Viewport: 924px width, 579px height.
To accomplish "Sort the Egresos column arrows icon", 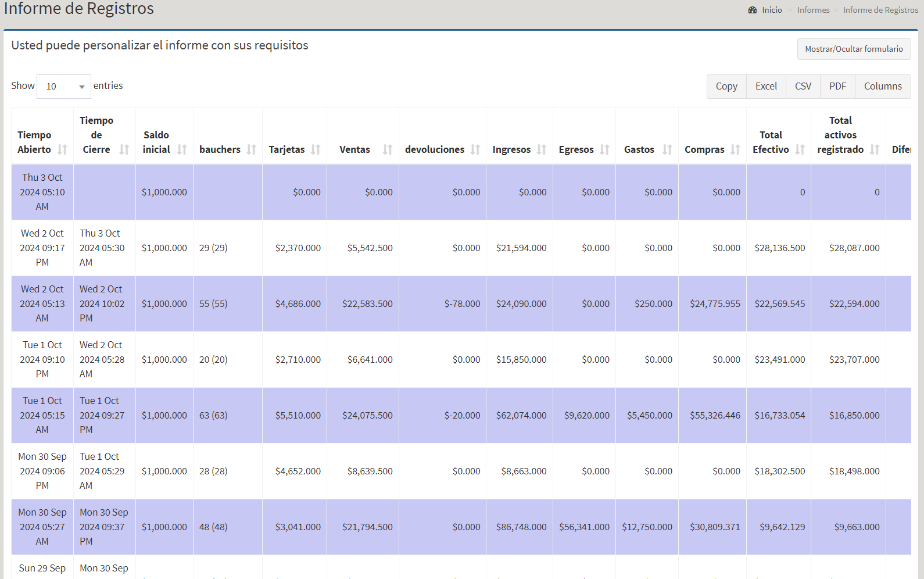I will tap(604, 149).
